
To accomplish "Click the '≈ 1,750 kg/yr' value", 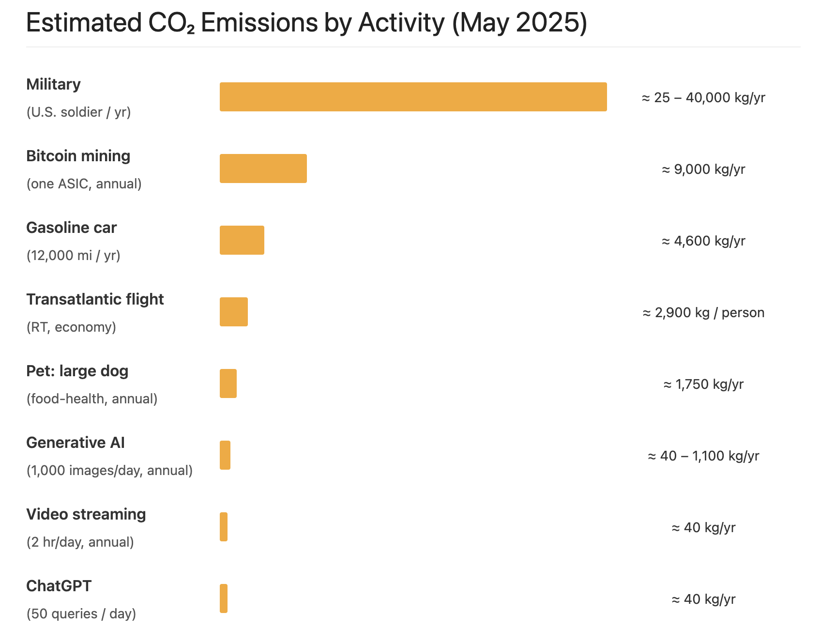I will [x=703, y=384].
